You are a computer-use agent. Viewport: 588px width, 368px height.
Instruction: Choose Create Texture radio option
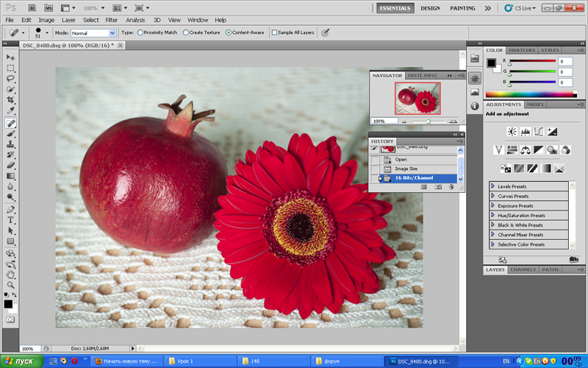pyautogui.click(x=184, y=33)
